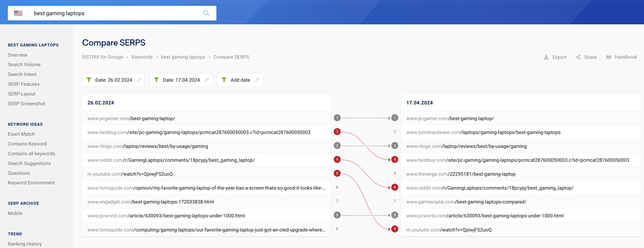Screen dimensions: 644x248
Task: Open SERP Screenshot in the sidebar
Action: 27,104
